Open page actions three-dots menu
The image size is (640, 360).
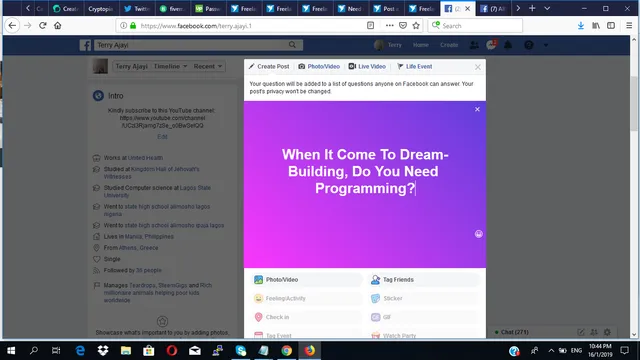click(x=389, y=26)
